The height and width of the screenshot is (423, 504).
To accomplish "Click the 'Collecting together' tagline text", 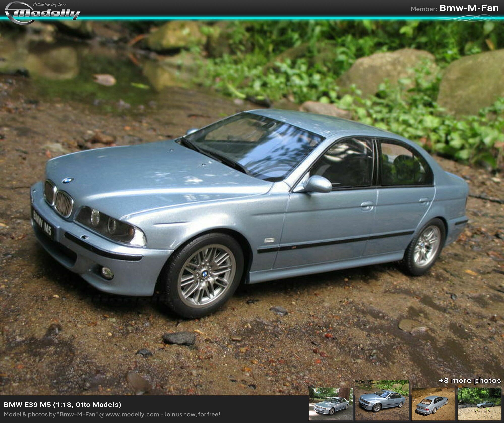I will [50, 4].
